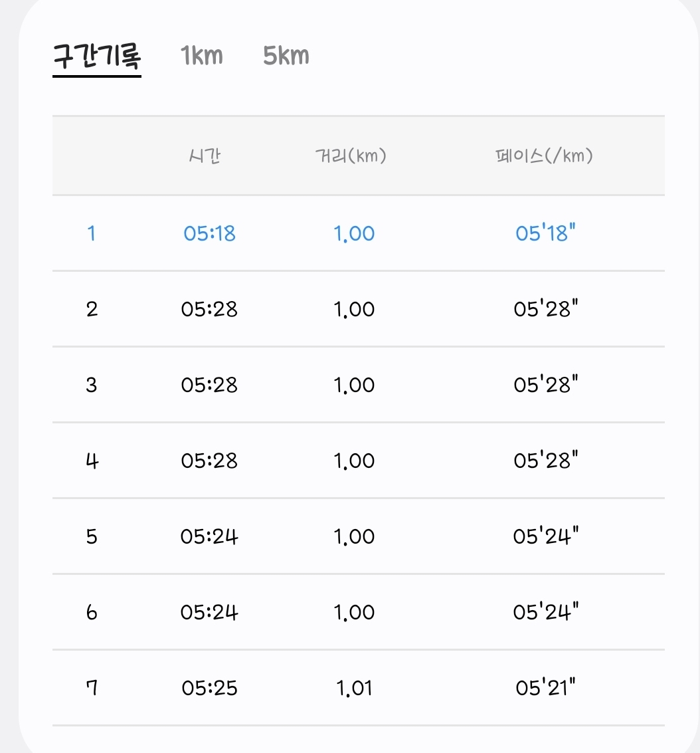Image resolution: width=700 pixels, height=753 pixels.
Task: Click lap 5 pace 05'24"
Action: pyautogui.click(x=546, y=536)
